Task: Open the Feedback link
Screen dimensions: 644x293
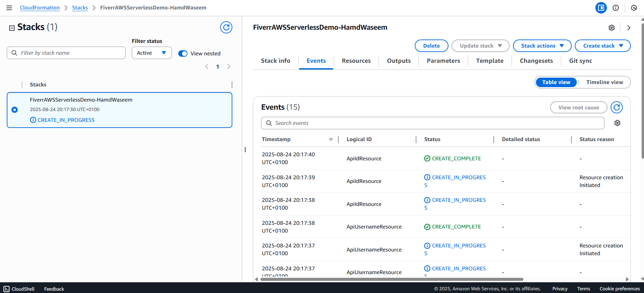Action: click(54, 289)
